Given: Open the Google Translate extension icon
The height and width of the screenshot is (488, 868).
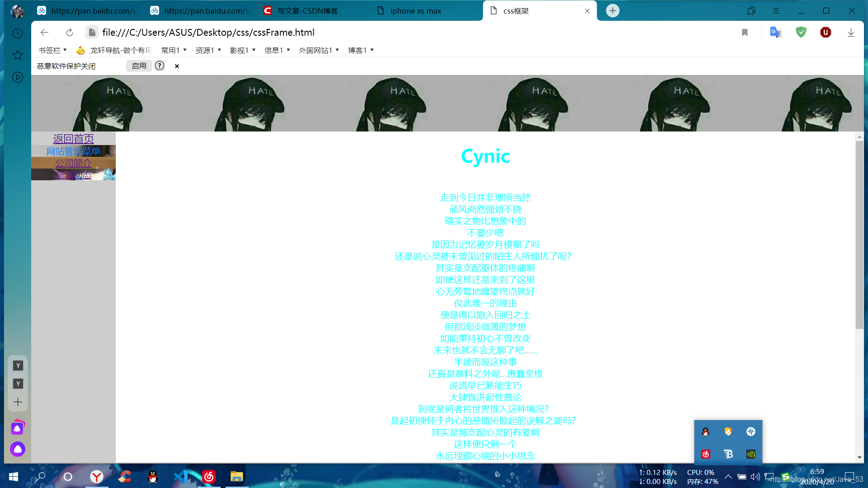Looking at the screenshot, I should pyautogui.click(x=775, y=33).
